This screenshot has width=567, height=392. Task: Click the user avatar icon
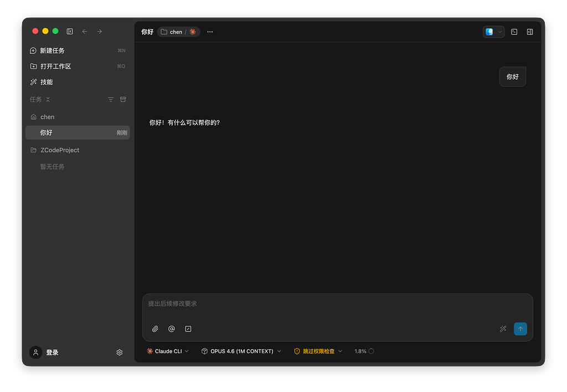[36, 352]
